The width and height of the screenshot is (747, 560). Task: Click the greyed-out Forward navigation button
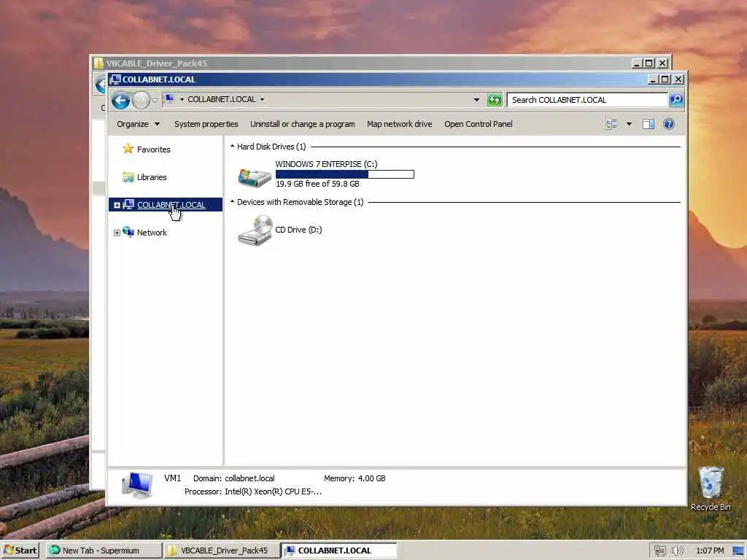141,100
